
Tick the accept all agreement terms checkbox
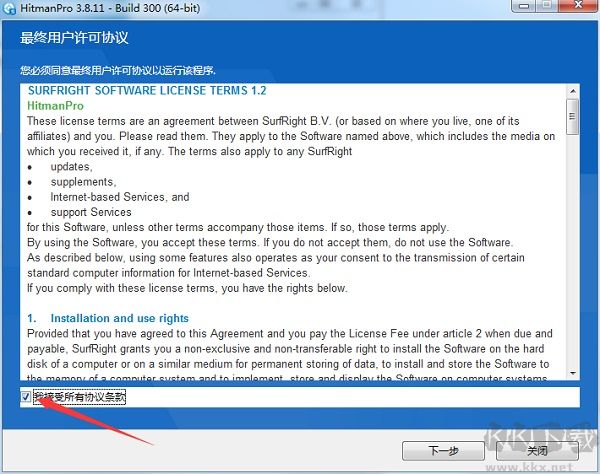pos(26,397)
